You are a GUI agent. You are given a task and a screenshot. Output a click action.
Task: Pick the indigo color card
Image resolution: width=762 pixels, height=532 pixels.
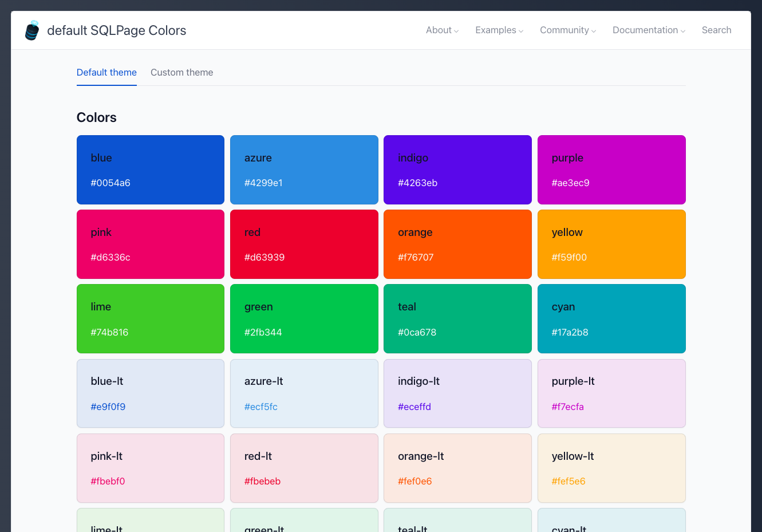click(457, 170)
